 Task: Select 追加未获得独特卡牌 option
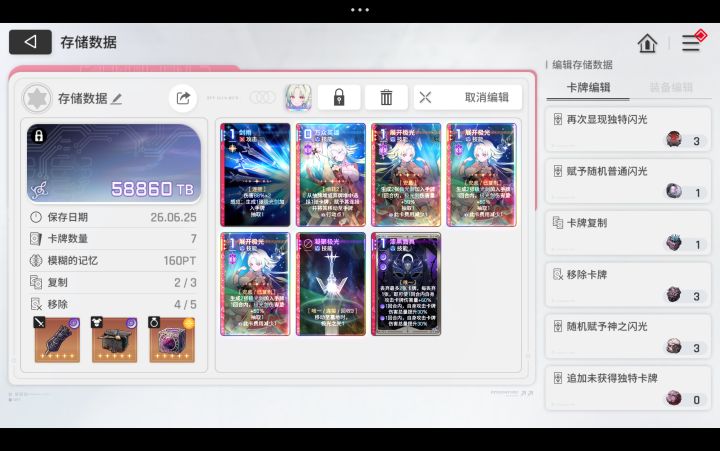click(628, 389)
